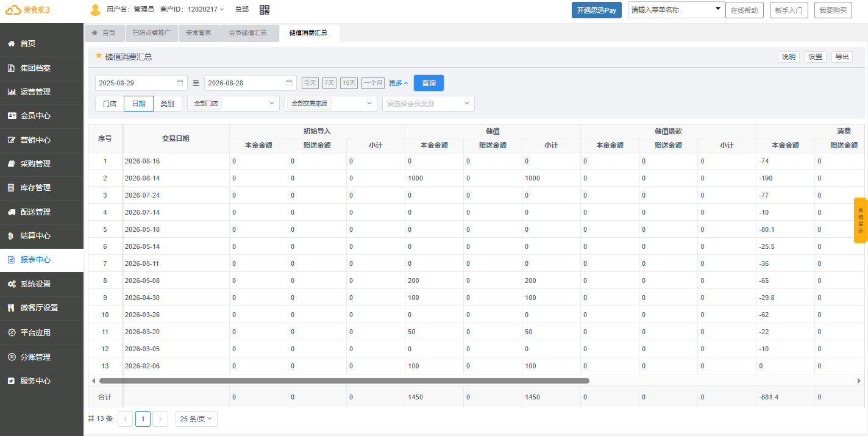Open 在线帮助 online help
The height and width of the screenshot is (436, 868).
coord(744,10)
